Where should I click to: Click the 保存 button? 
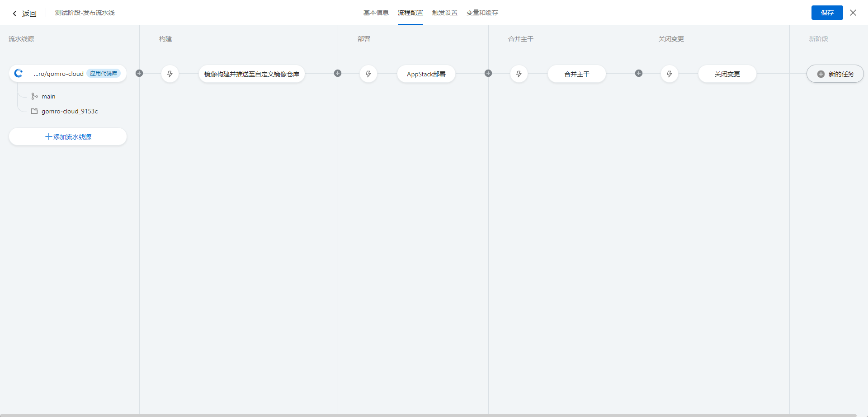click(827, 13)
